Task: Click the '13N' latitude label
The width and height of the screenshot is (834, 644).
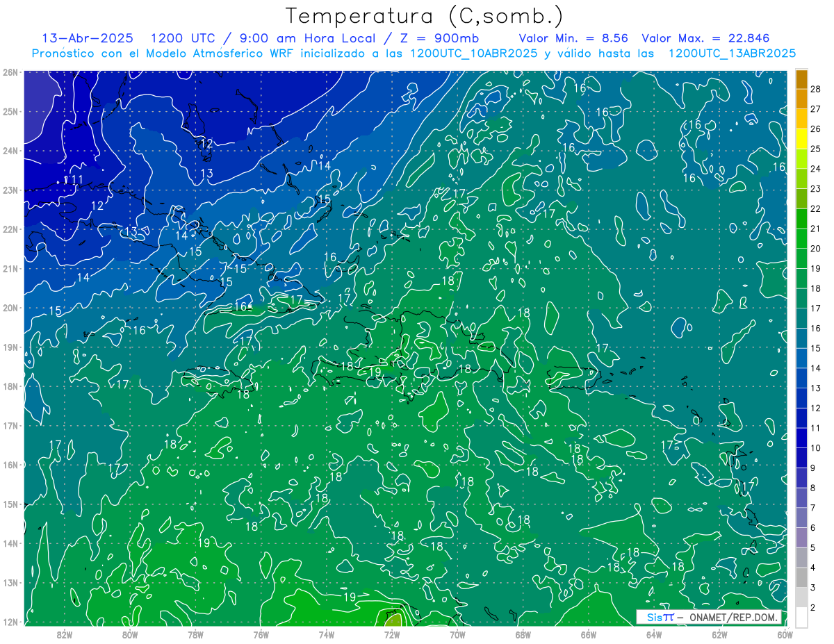Action: [10, 582]
